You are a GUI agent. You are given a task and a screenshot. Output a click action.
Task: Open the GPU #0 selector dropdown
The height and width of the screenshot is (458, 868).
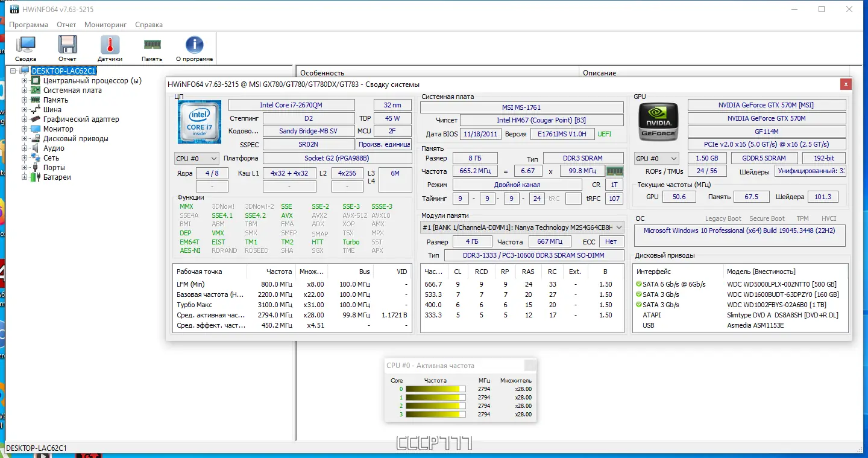click(x=656, y=159)
